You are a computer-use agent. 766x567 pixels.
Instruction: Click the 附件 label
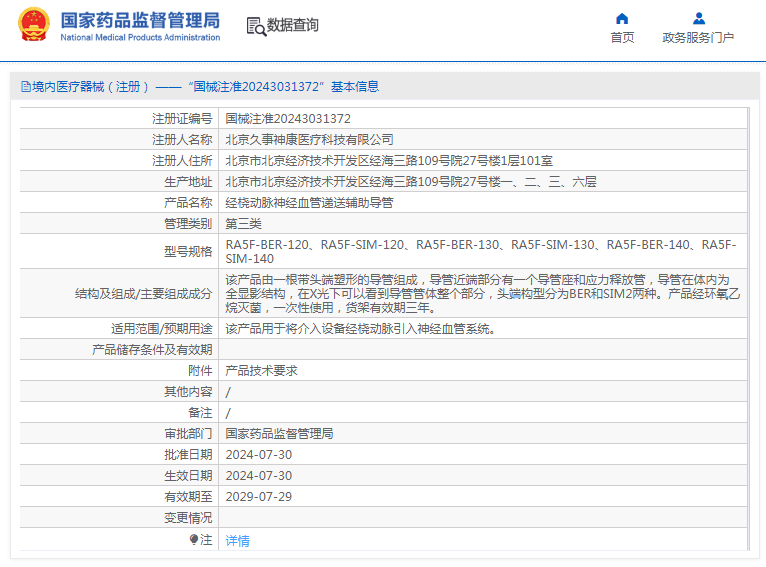pyautogui.click(x=200, y=371)
